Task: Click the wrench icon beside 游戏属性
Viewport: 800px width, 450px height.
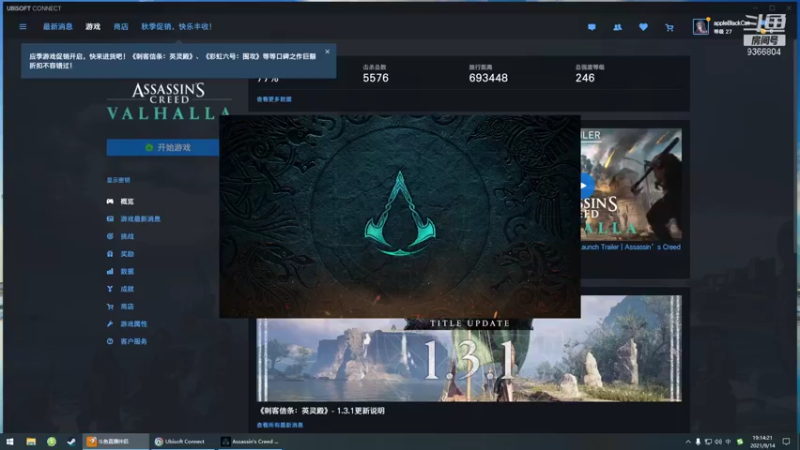Action: (110, 324)
